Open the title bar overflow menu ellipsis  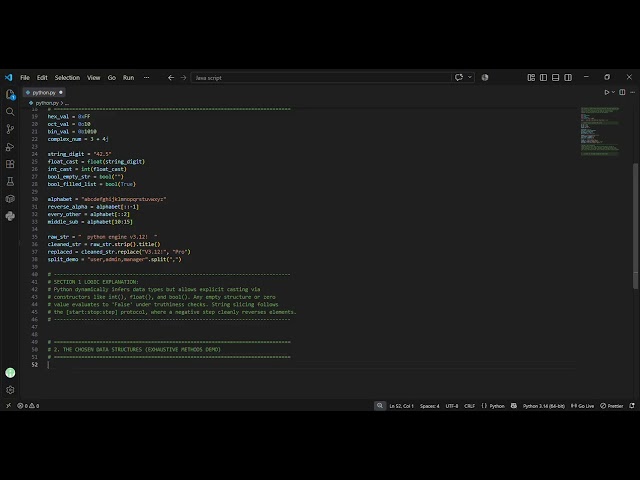coord(146,78)
